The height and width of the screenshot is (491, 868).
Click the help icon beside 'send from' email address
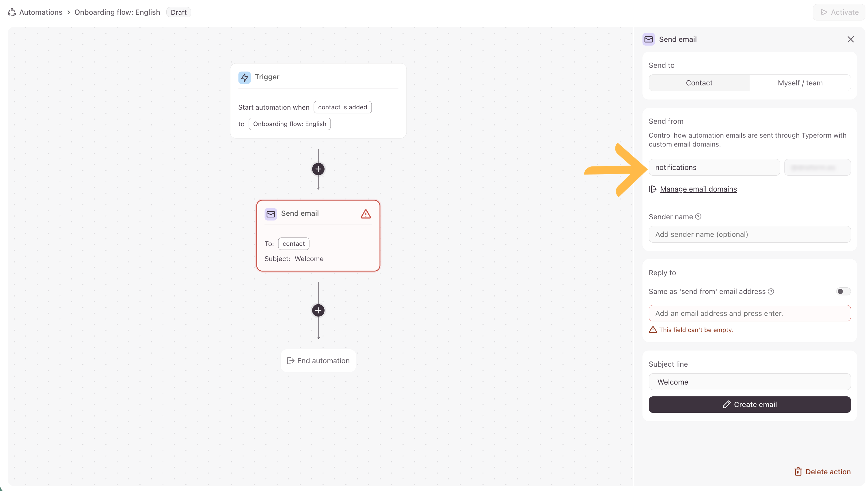point(771,291)
